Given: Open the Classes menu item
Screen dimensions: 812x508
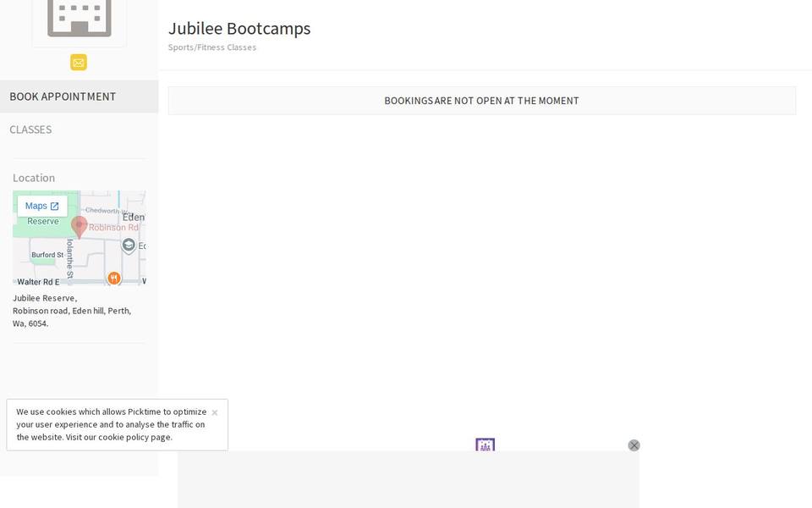Looking at the screenshot, I should [x=80, y=130].
